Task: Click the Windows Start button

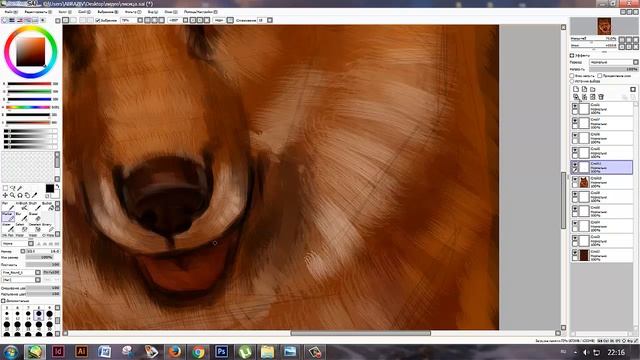Action: coord(10,352)
